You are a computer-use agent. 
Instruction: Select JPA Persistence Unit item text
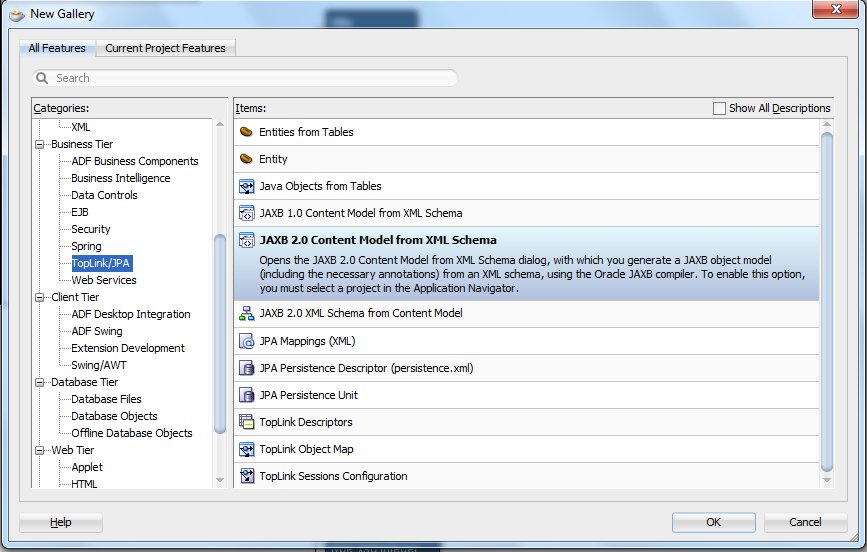click(x=309, y=395)
